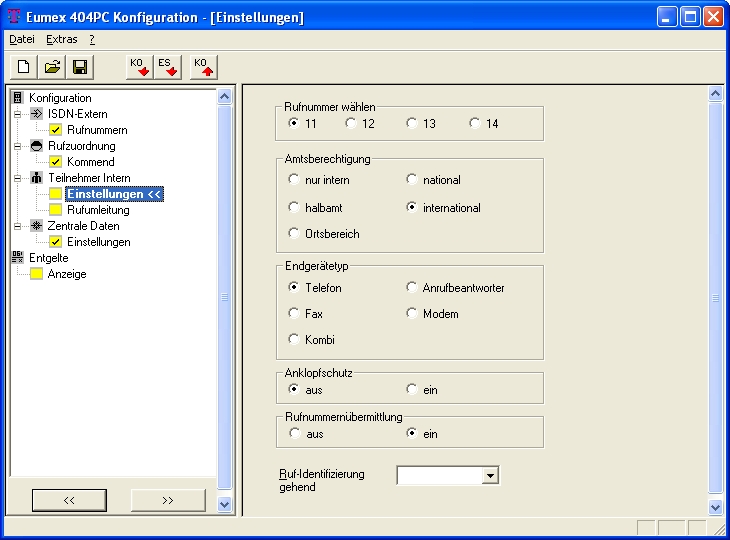Open the Ruf-Identifizierung gehend dropdown
Image resolution: width=730 pixels, height=540 pixels.
point(490,476)
